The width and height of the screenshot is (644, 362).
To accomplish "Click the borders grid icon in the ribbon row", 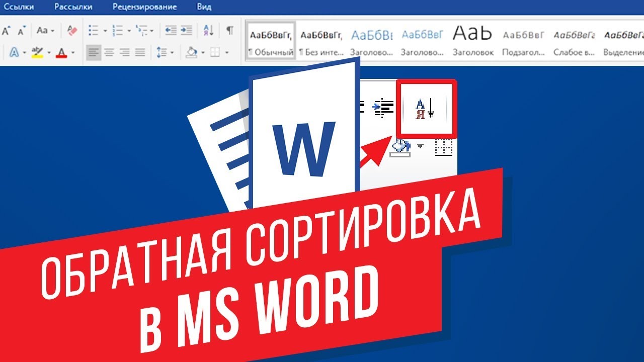I will 215,52.
